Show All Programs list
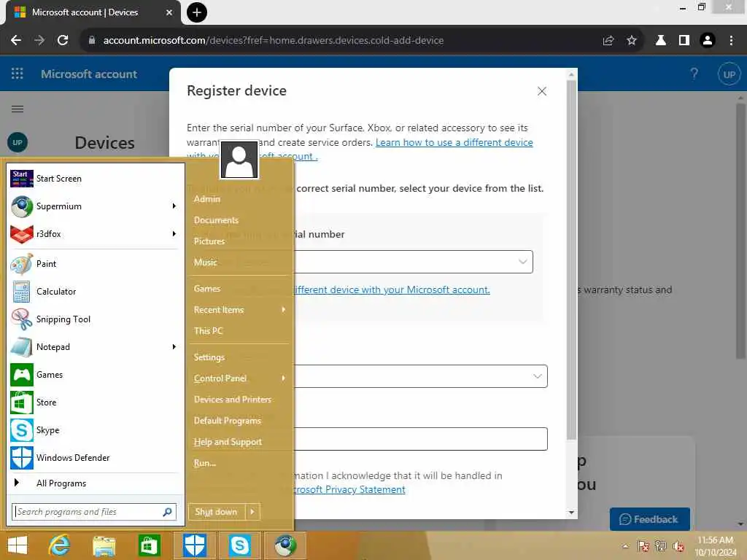The width and height of the screenshot is (747, 560). [x=94, y=483]
